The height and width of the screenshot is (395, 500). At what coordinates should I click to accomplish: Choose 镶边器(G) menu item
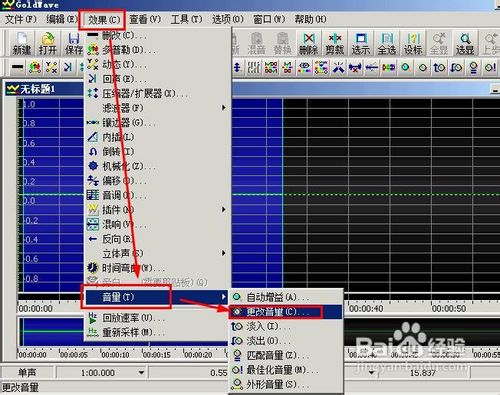[x=157, y=122]
